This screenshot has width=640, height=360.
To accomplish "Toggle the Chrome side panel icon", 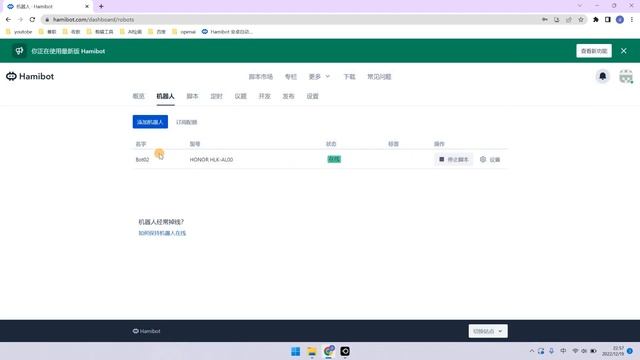I will (x=608, y=20).
